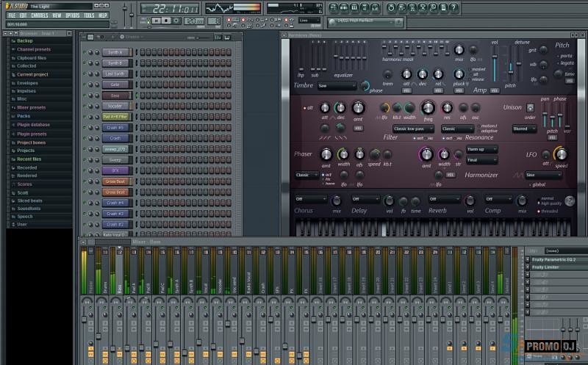Select the Vocoder channel button
The width and height of the screenshot is (588, 365).
pyautogui.click(x=116, y=106)
